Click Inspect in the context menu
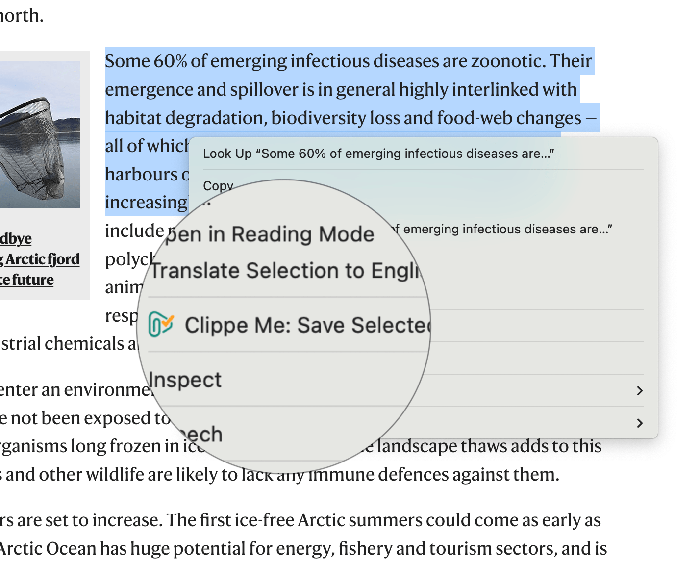700x565 pixels. coord(186,380)
